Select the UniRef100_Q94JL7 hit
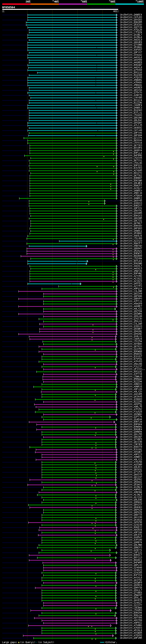The height and width of the screenshot is (644, 146). coord(131,590)
